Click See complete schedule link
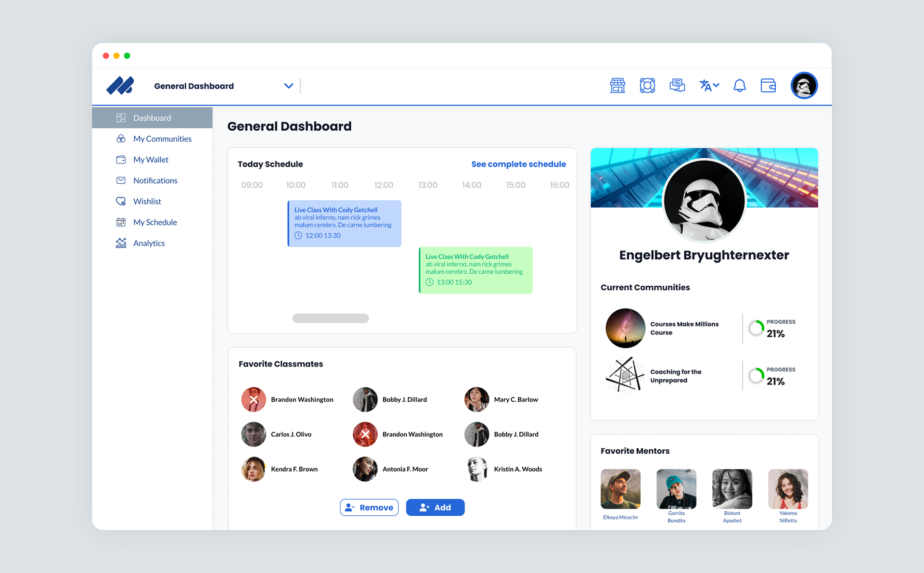The width and height of the screenshot is (924, 573). [x=518, y=164]
